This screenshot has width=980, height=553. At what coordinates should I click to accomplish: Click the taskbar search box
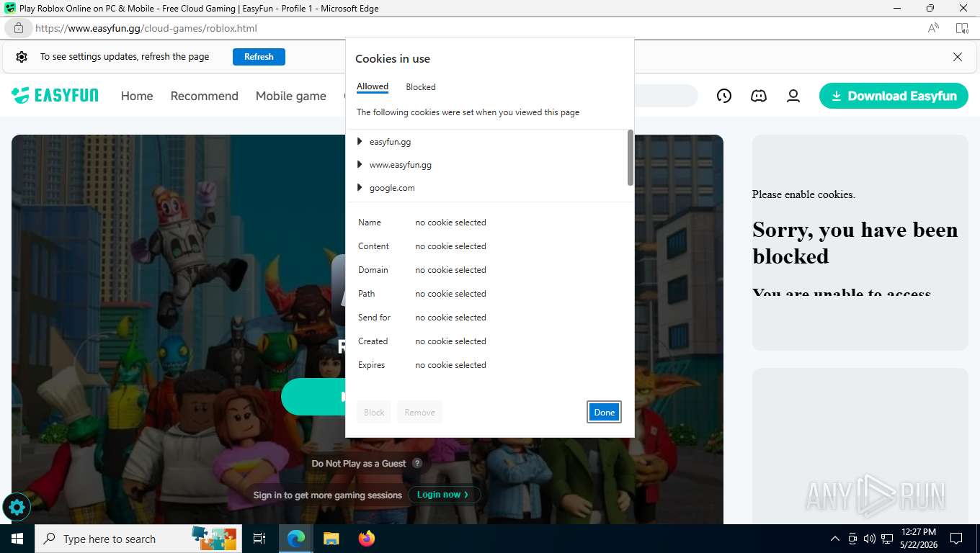(x=138, y=539)
